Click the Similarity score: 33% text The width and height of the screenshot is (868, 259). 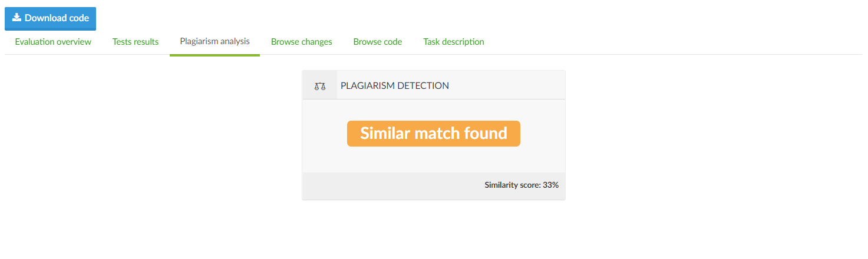click(521, 185)
